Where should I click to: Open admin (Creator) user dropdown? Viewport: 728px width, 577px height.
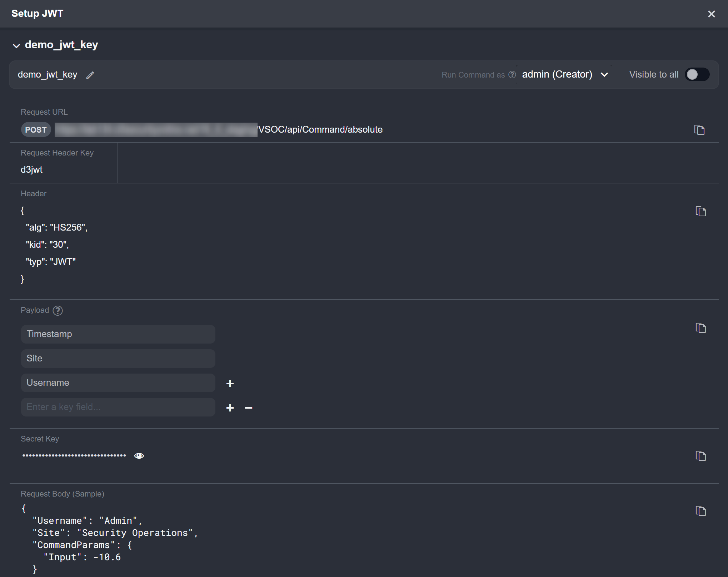(x=564, y=74)
